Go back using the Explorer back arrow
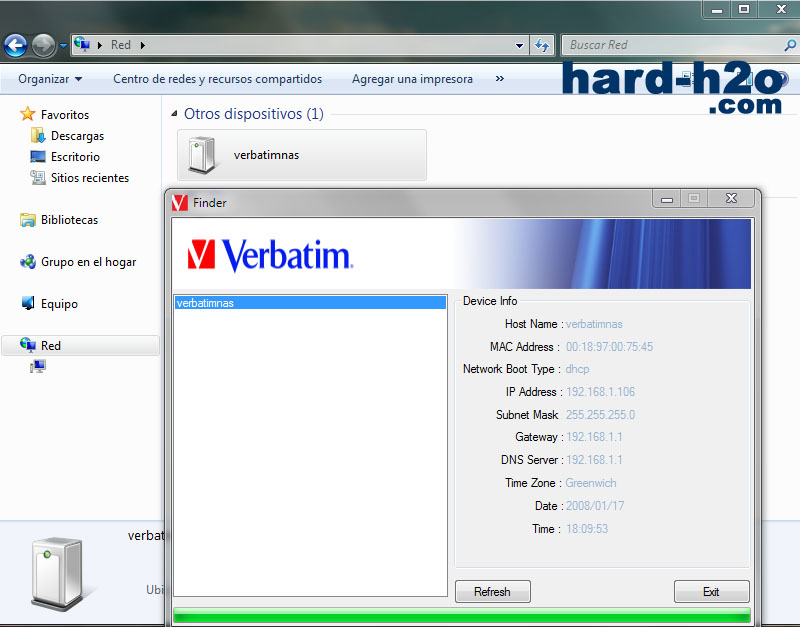Image resolution: width=800 pixels, height=627 pixels. point(16,45)
